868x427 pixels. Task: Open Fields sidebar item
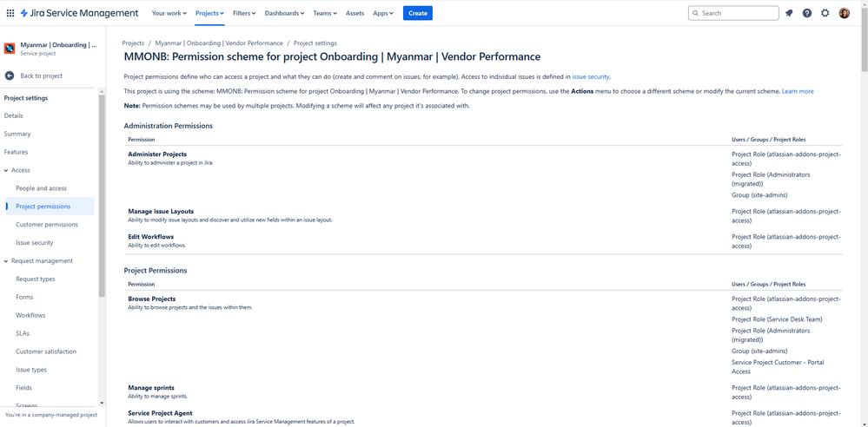24,388
